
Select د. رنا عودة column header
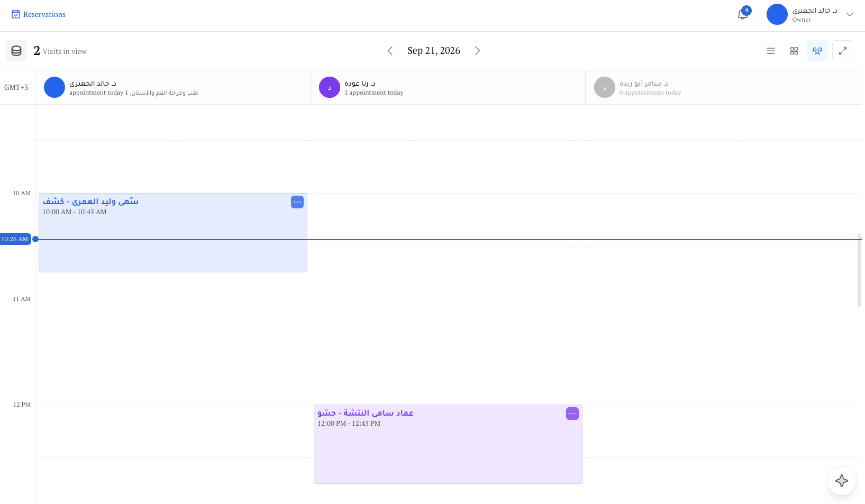[448, 87]
